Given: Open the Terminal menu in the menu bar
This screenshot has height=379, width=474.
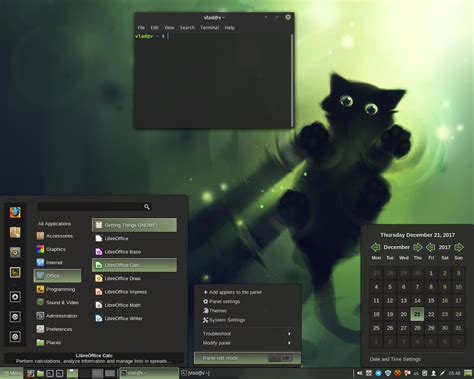Looking at the screenshot, I should [209, 28].
